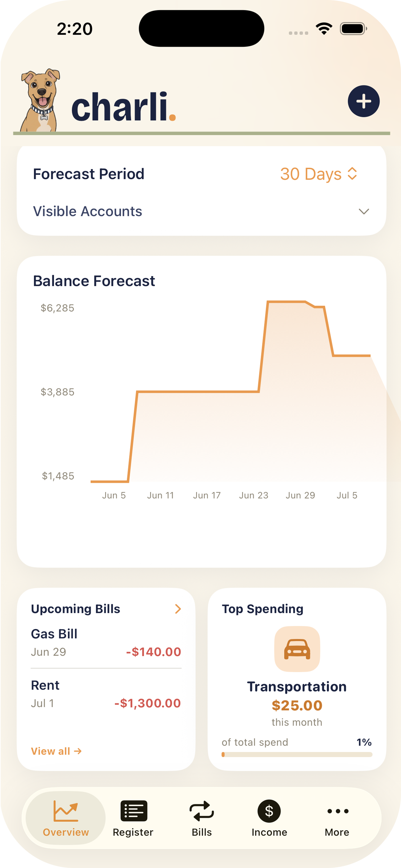The image size is (401, 868).
Task: Tap the View all link
Action: (56, 751)
